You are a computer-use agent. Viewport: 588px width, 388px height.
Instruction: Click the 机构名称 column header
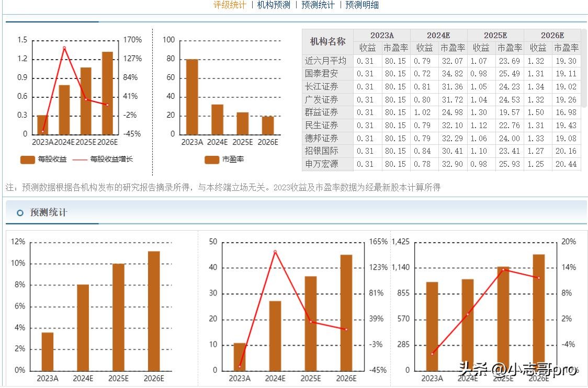(x=327, y=41)
